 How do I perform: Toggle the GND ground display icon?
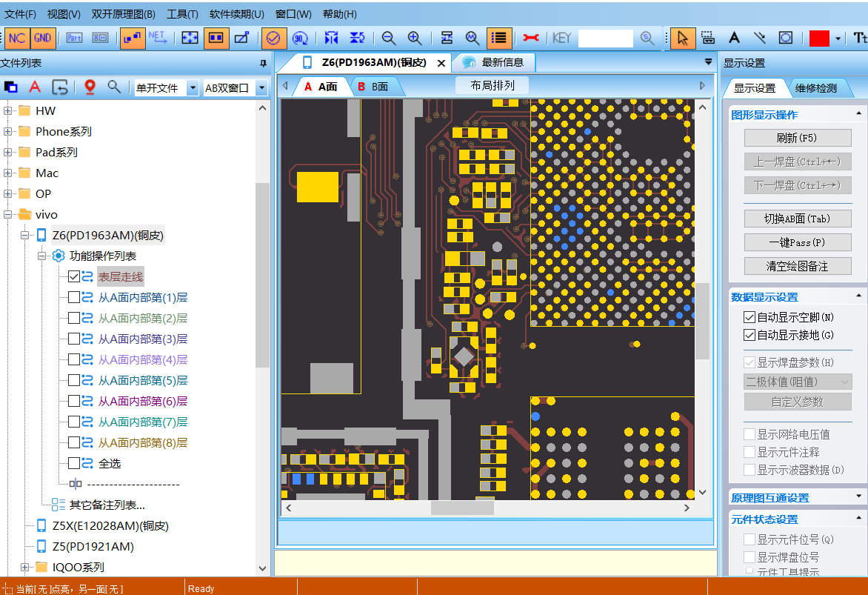click(x=42, y=38)
